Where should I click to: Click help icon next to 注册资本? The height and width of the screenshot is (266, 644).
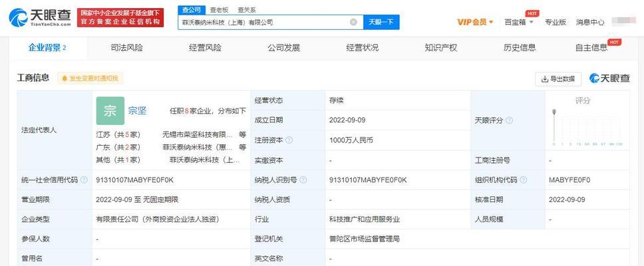(x=289, y=140)
